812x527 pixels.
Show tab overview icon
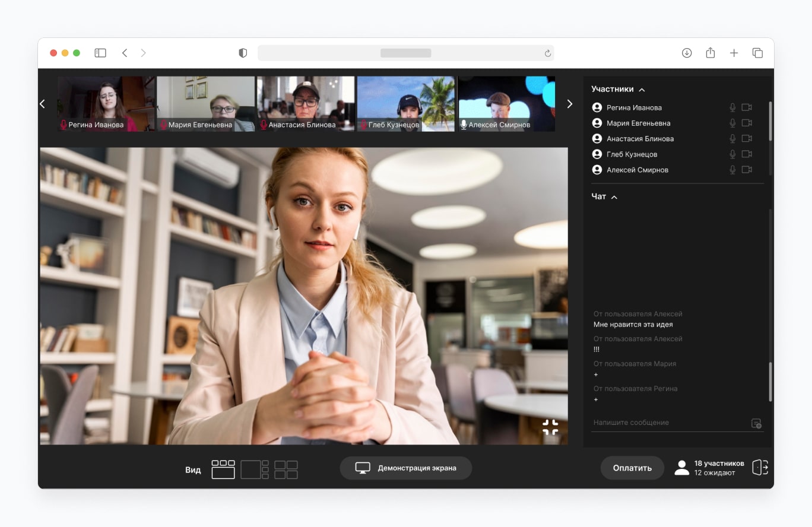[757, 53]
